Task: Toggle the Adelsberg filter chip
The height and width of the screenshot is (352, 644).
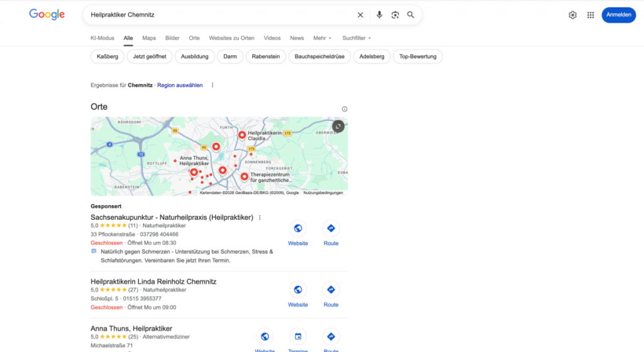Action: [x=372, y=56]
